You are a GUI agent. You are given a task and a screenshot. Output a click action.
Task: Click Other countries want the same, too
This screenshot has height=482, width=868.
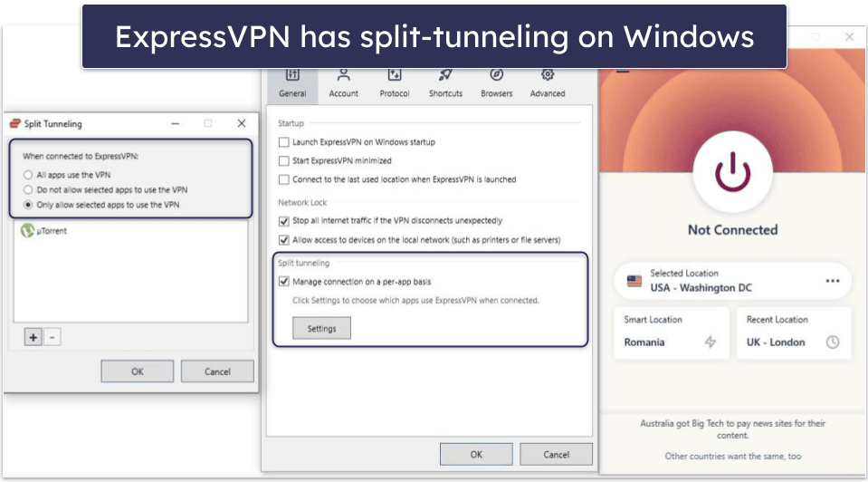click(x=732, y=457)
